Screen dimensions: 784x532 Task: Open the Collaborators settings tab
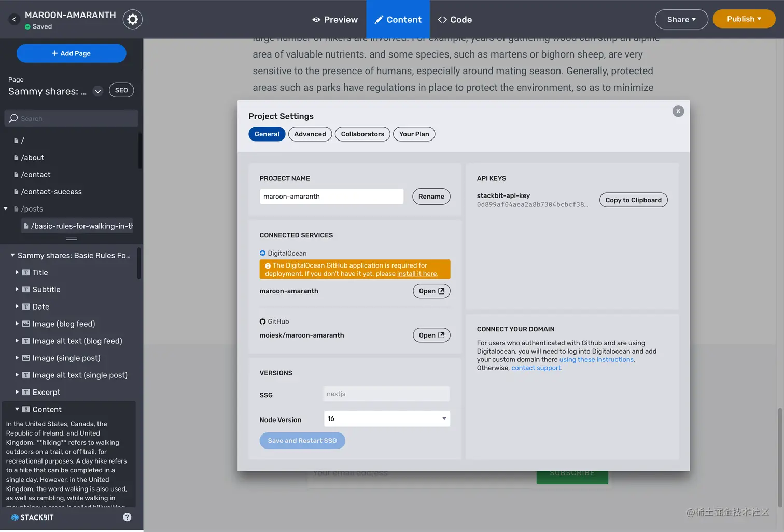362,134
